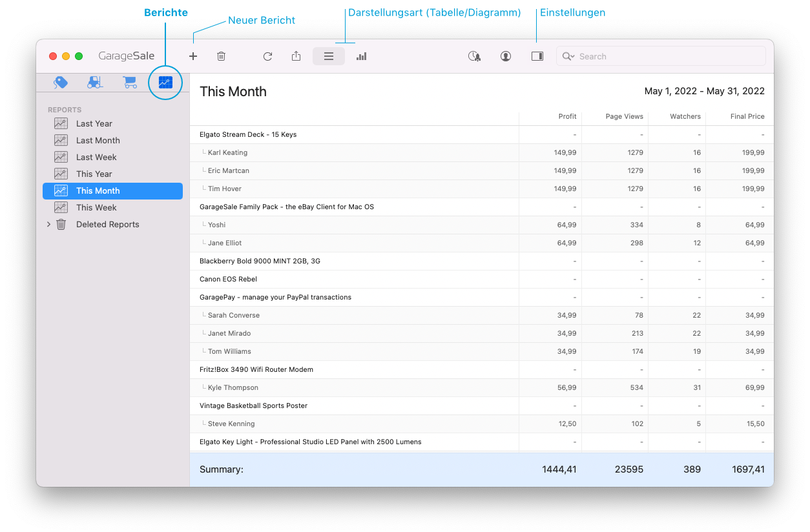810x532 pixels.
Task: Select GarageSale Family Pack row
Action: [481, 207]
